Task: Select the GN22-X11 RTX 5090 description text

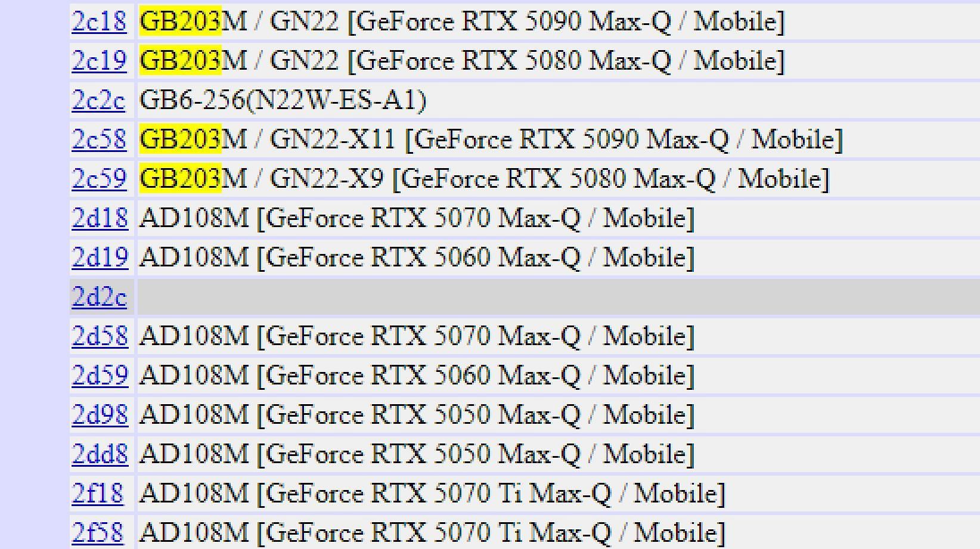Action: tap(491, 140)
